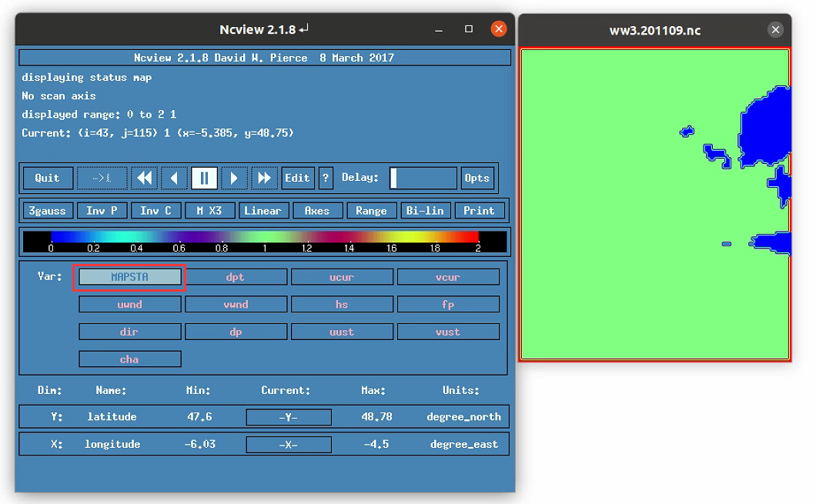Open the Range button
The width and height of the screenshot is (816, 504).
[x=371, y=211]
